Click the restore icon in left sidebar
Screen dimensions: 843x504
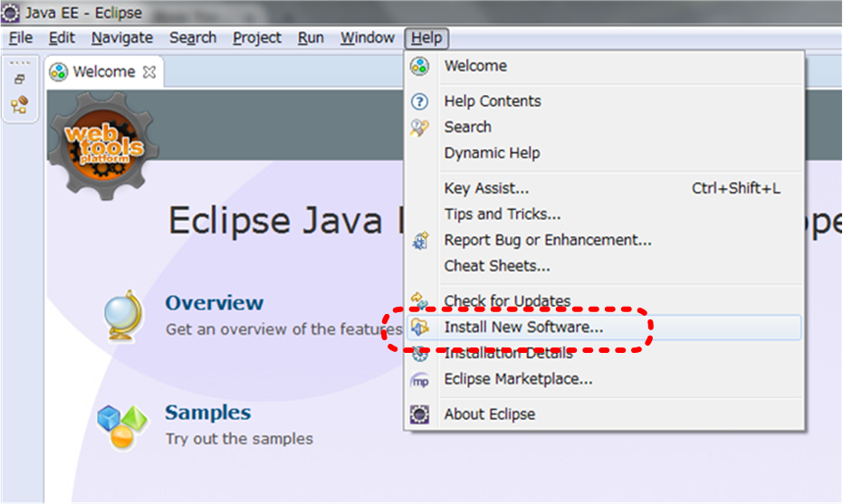pyautogui.click(x=20, y=80)
